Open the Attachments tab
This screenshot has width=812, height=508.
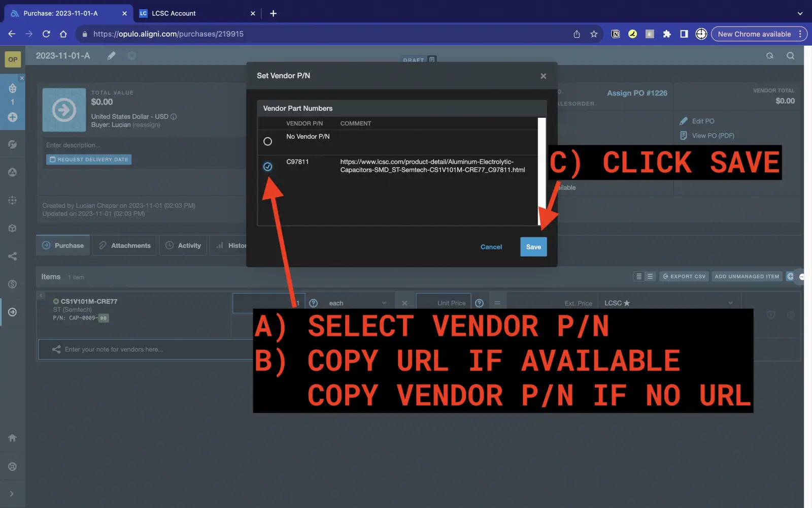125,245
